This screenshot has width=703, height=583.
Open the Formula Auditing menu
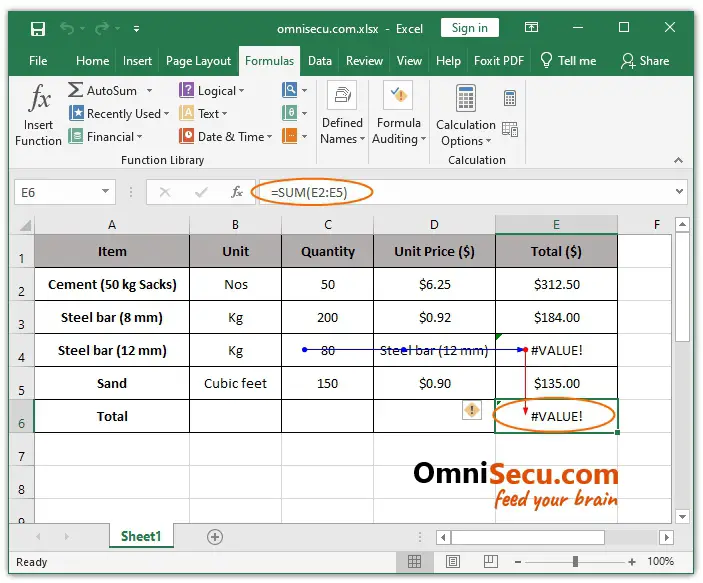399,113
